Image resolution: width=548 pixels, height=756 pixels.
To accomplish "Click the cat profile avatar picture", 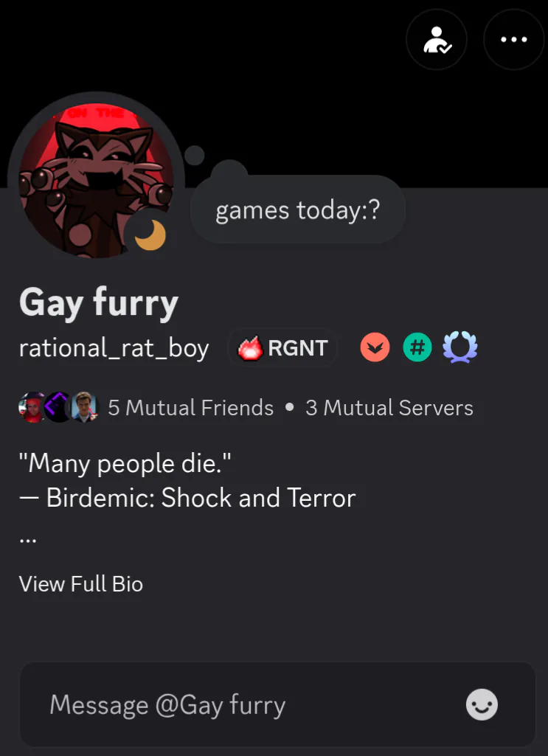I will pos(96,180).
